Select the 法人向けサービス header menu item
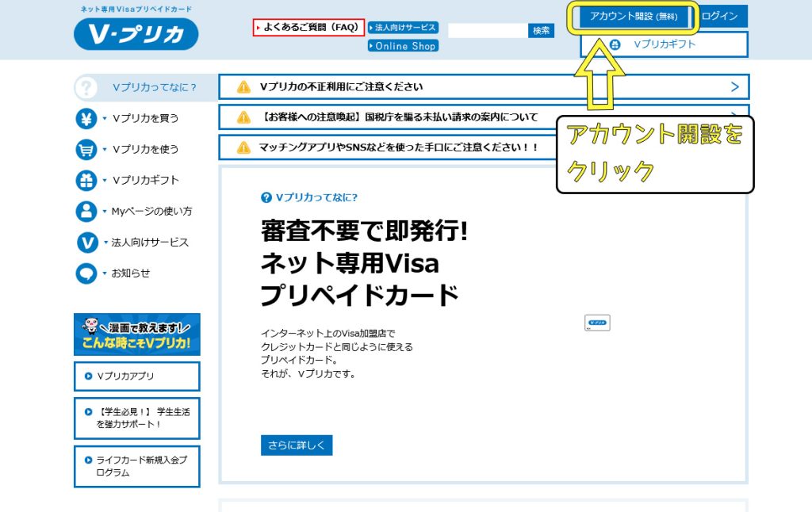 (x=403, y=26)
